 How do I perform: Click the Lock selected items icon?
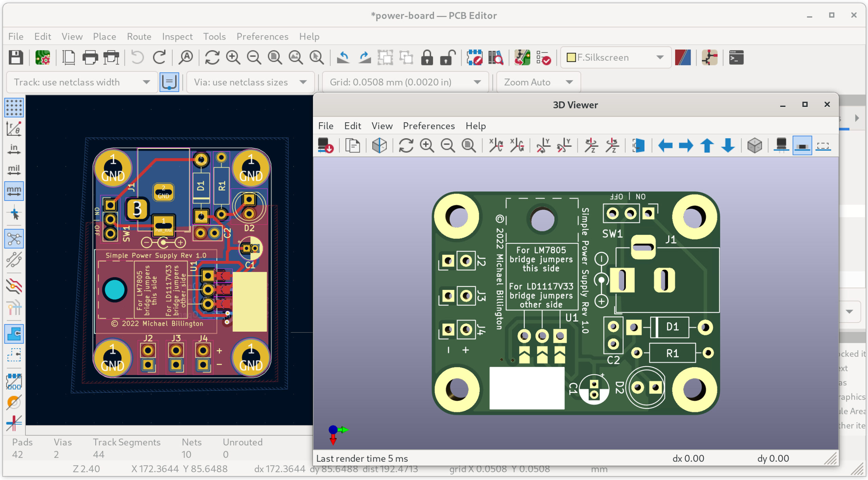(427, 58)
